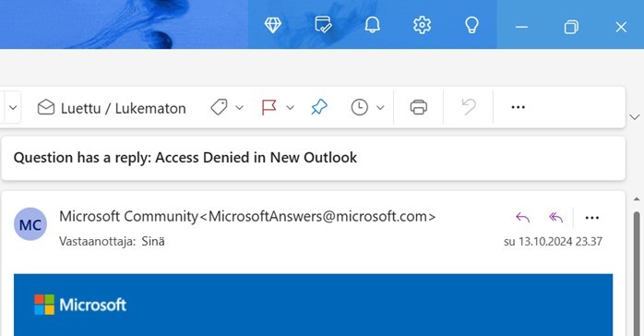Open the Settings gear

422,26
